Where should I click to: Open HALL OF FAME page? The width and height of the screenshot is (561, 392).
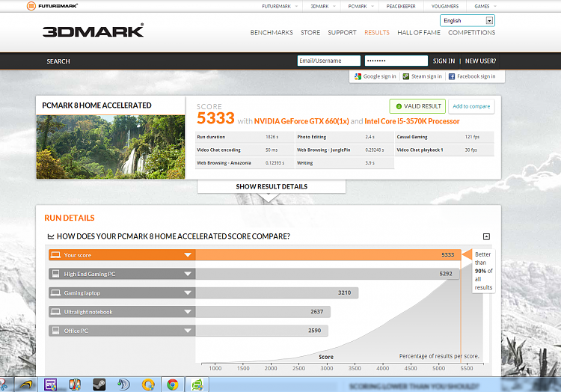coord(419,33)
